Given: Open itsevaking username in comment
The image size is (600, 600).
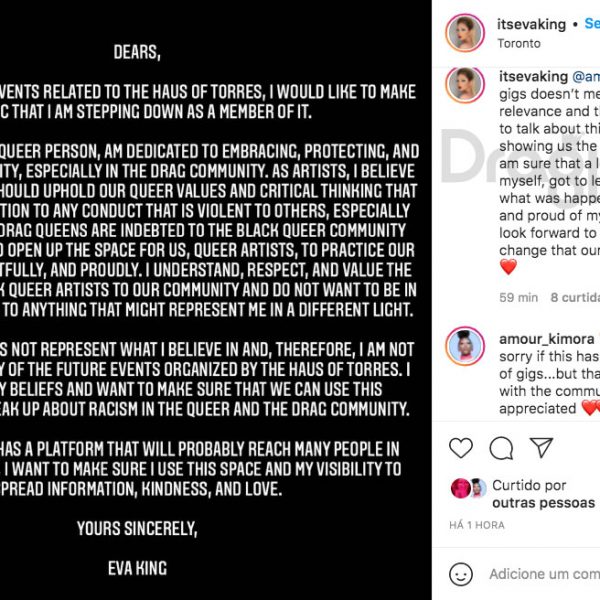Looking at the screenshot, I should pos(533,76).
